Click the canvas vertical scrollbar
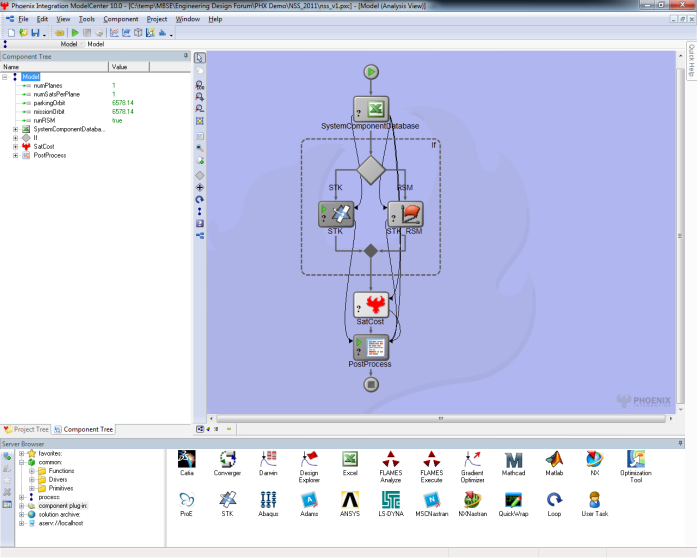This screenshot has width=697, height=558. click(x=680, y=236)
